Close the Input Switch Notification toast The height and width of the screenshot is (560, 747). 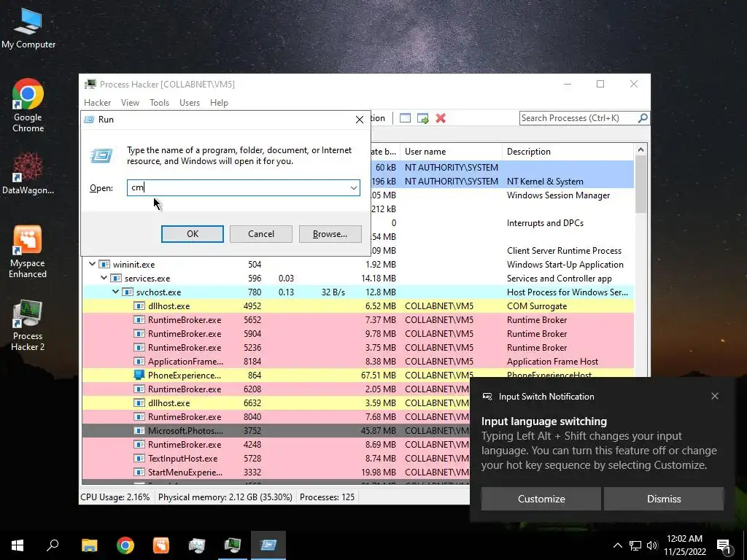715,396
